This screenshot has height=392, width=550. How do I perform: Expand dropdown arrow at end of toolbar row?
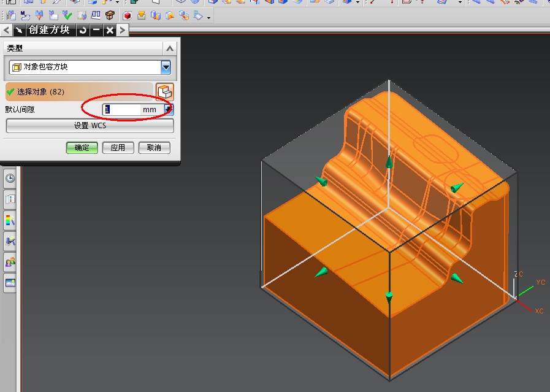209,17
